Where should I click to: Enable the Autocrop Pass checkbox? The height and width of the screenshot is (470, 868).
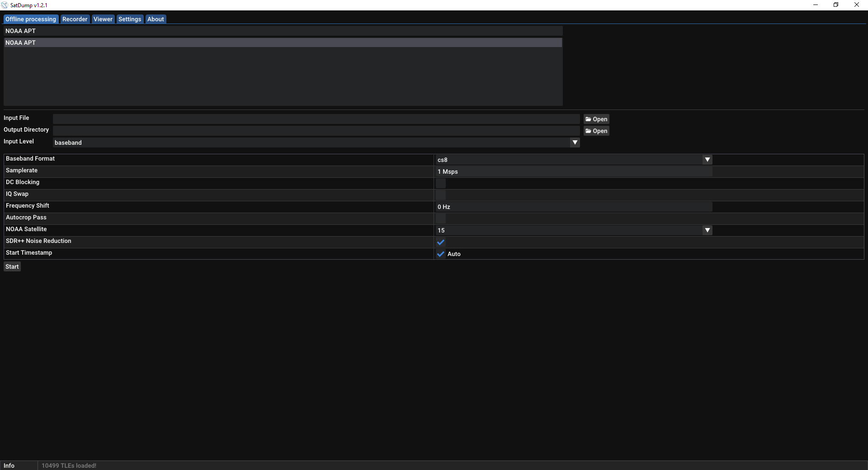pyautogui.click(x=441, y=218)
